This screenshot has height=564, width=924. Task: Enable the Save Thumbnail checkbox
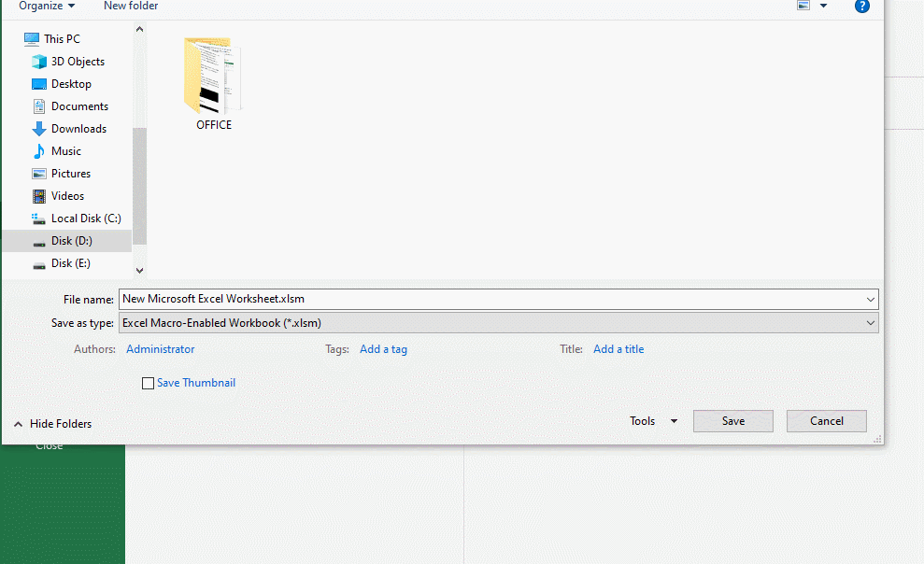148,383
